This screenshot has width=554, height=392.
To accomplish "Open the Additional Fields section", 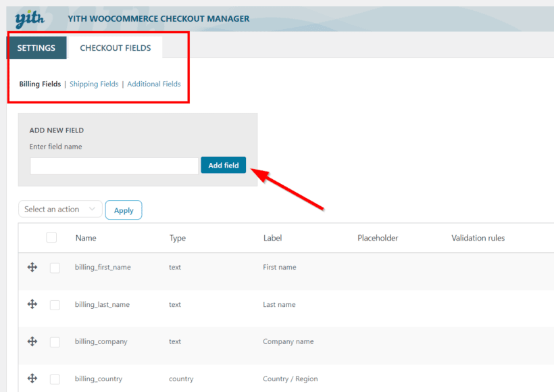I will pos(153,84).
